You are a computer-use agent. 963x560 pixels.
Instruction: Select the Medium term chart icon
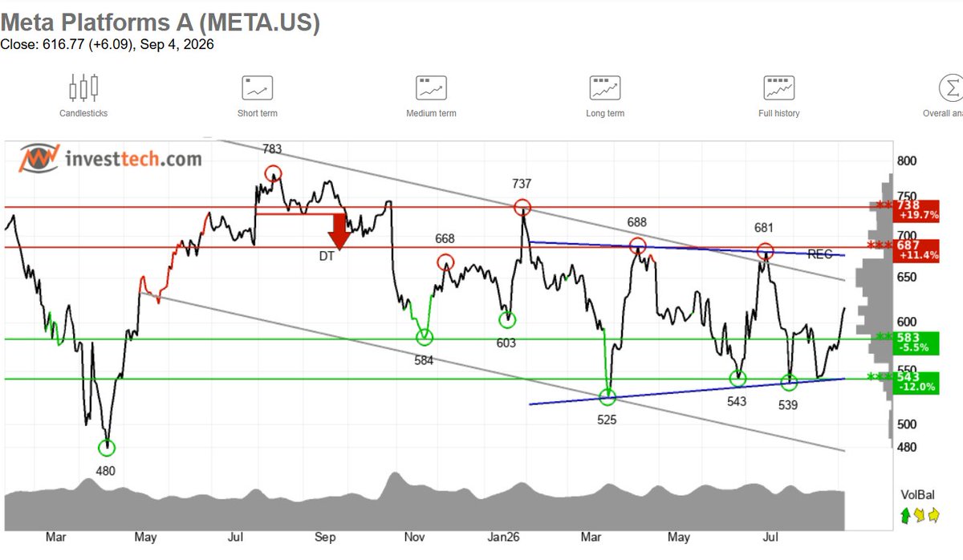pos(431,87)
